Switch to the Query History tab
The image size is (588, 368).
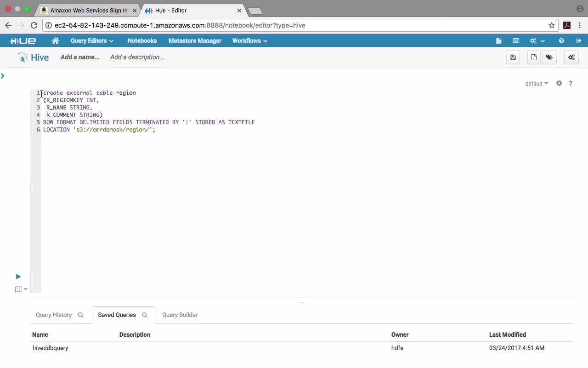click(x=54, y=315)
